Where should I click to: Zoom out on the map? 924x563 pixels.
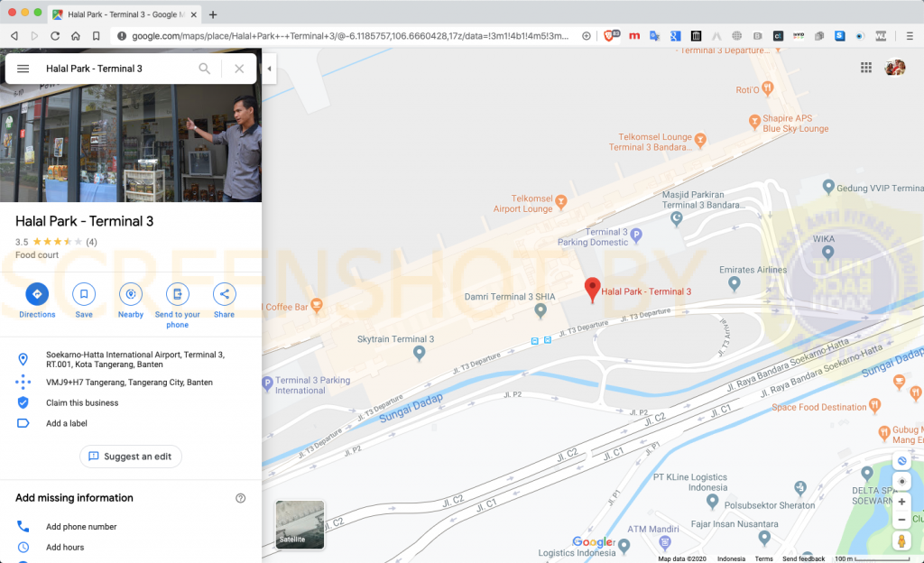901,520
